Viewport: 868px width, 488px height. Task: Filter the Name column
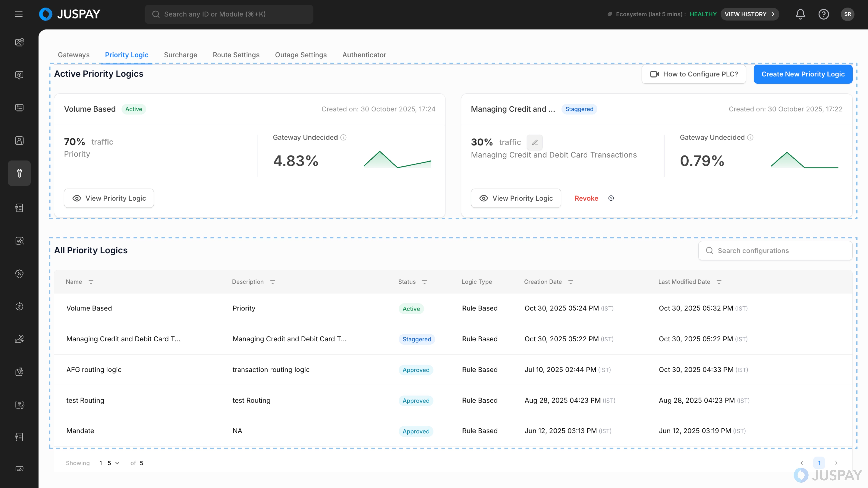coord(91,282)
